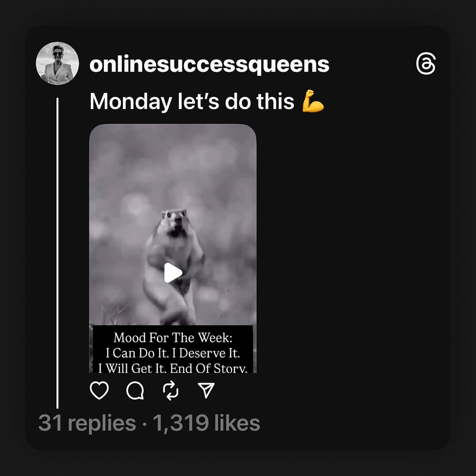Visit the onlinesuccessqueens username link

coord(209,64)
